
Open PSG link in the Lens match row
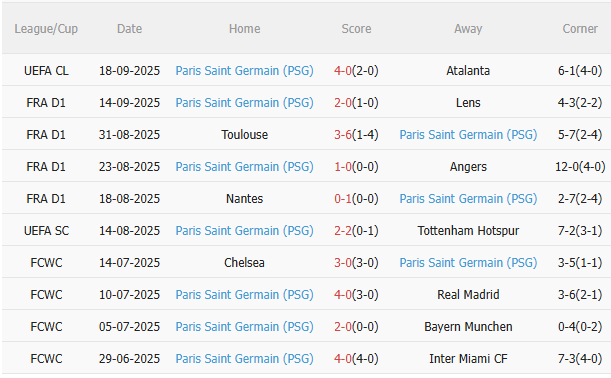[x=244, y=102]
